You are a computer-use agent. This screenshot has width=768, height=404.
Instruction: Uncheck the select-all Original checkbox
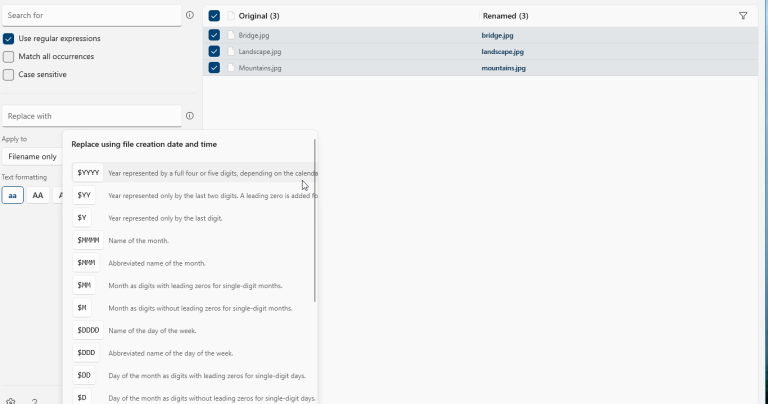pos(214,16)
